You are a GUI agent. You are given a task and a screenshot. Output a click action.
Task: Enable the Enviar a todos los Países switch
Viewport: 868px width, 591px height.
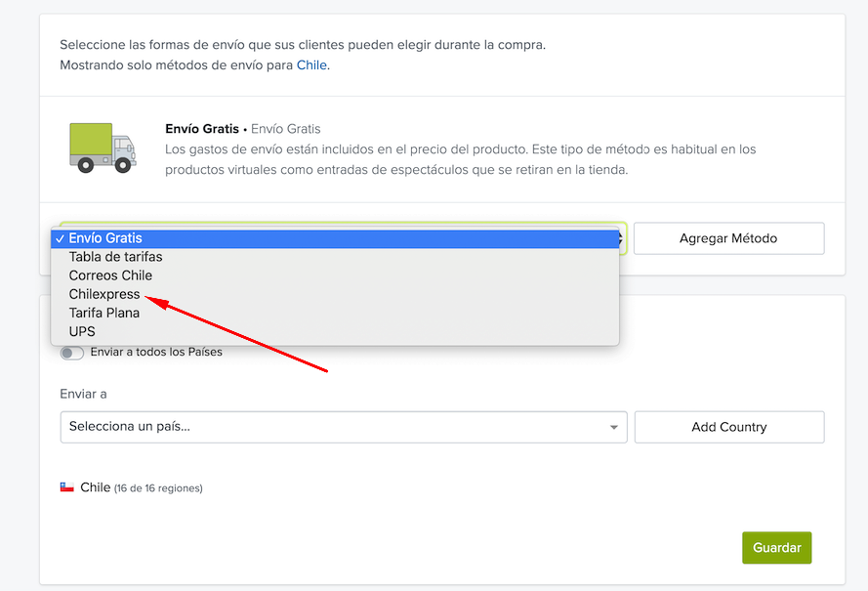[x=72, y=353]
